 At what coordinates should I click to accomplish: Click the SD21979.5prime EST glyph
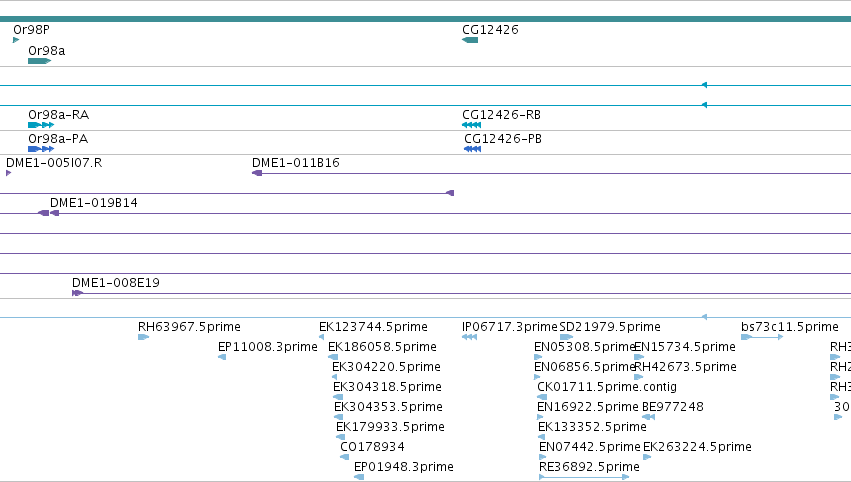[566, 337]
